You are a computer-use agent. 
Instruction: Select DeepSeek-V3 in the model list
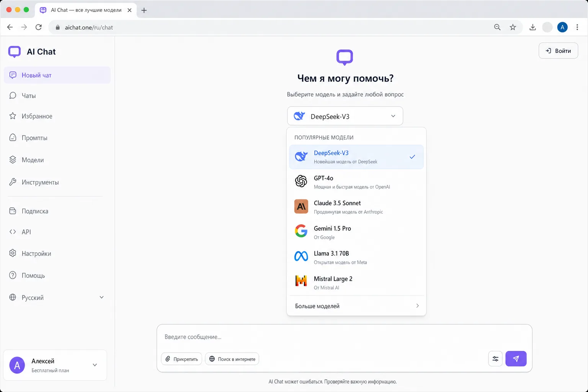point(356,157)
